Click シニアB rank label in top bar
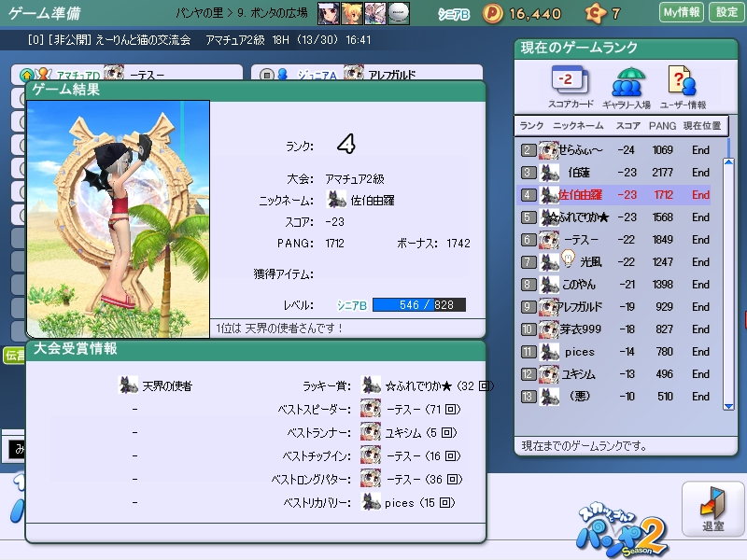This screenshot has width=747, height=560. pyautogui.click(x=454, y=14)
